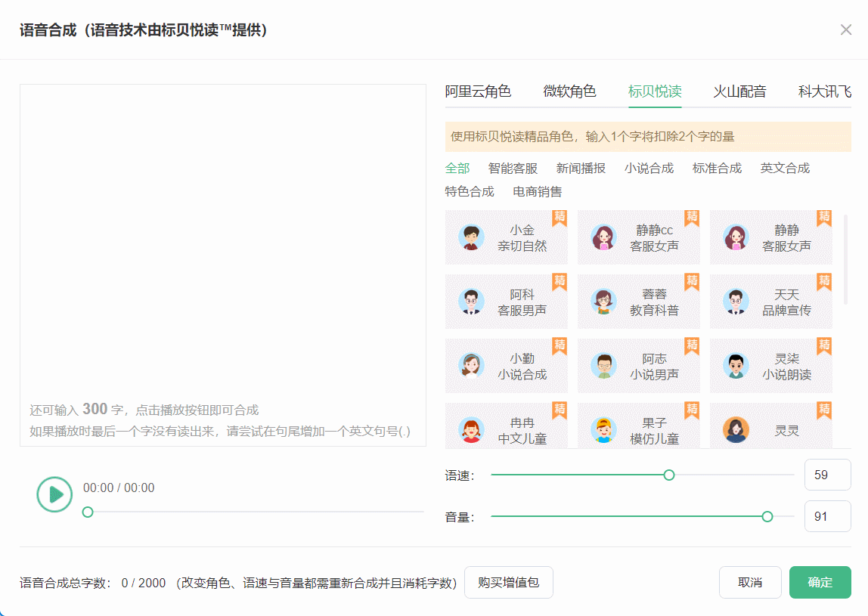Filter voices by 全部
Screen dimensions: 868x616
(x=457, y=169)
